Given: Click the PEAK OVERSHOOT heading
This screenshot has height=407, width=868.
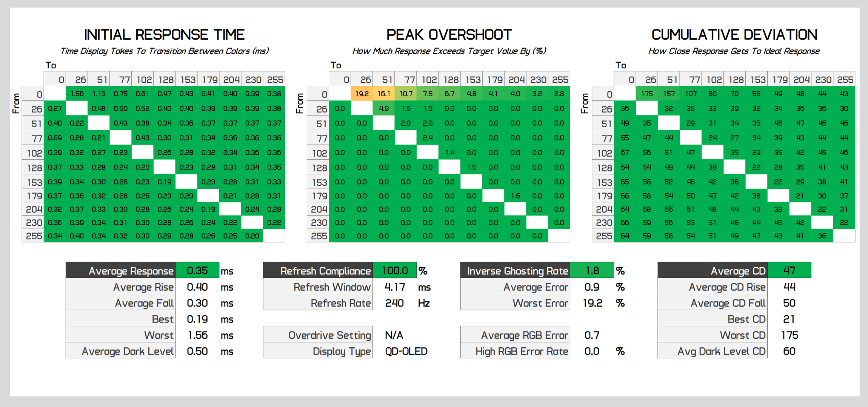Looking at the screenshot, I should [x=449, y=35].
